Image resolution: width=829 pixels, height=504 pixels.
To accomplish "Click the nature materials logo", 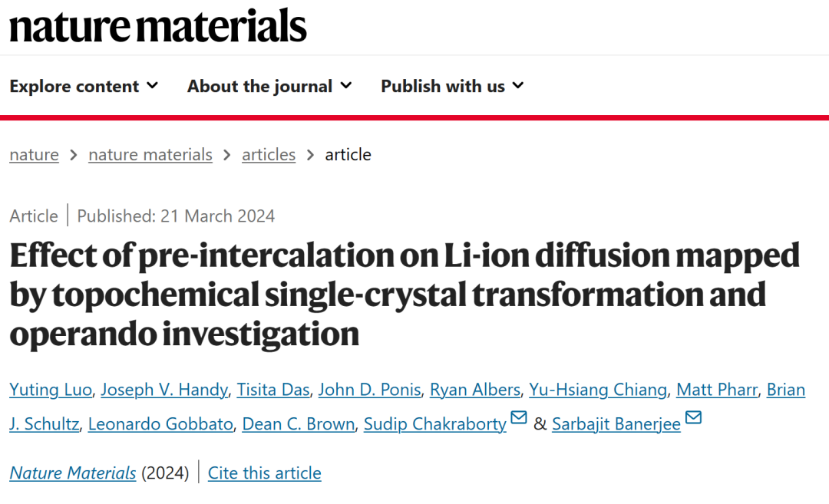I will [x=158, y=26].
